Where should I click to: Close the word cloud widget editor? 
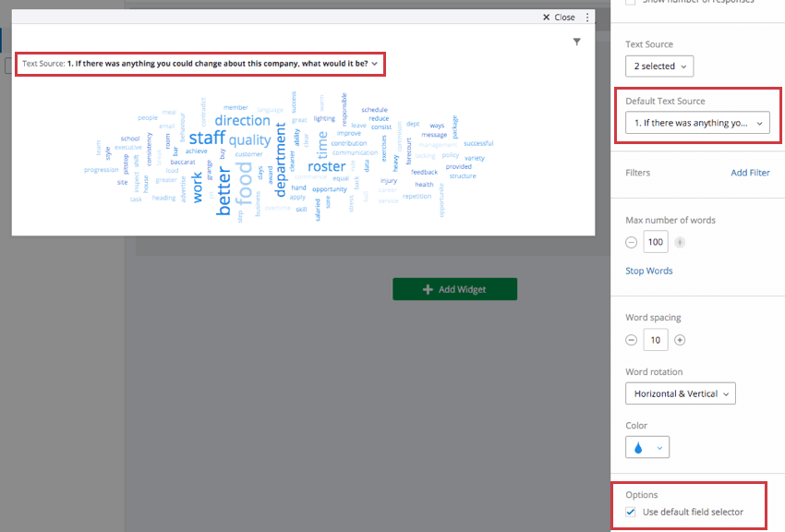pyautogui.click(x=559, y=17)
